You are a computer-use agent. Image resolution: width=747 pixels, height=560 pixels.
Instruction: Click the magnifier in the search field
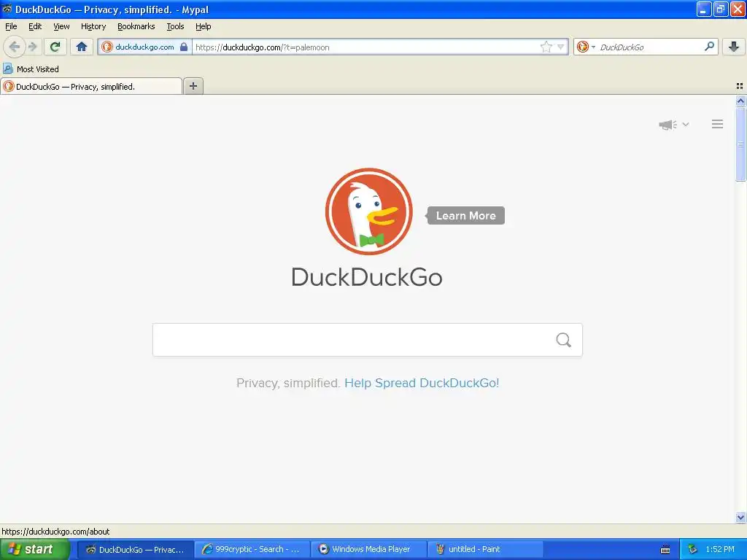pos(564,340)
